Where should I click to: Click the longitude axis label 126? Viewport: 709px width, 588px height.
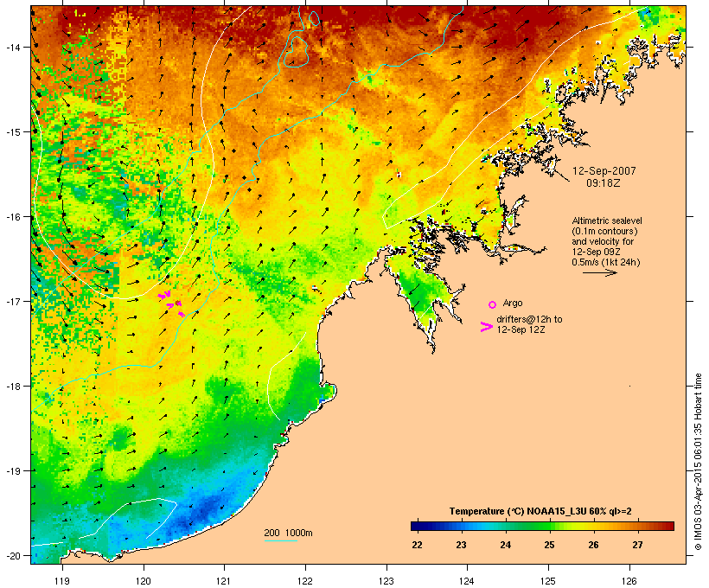pyautogui.click(x=629, y=581)
